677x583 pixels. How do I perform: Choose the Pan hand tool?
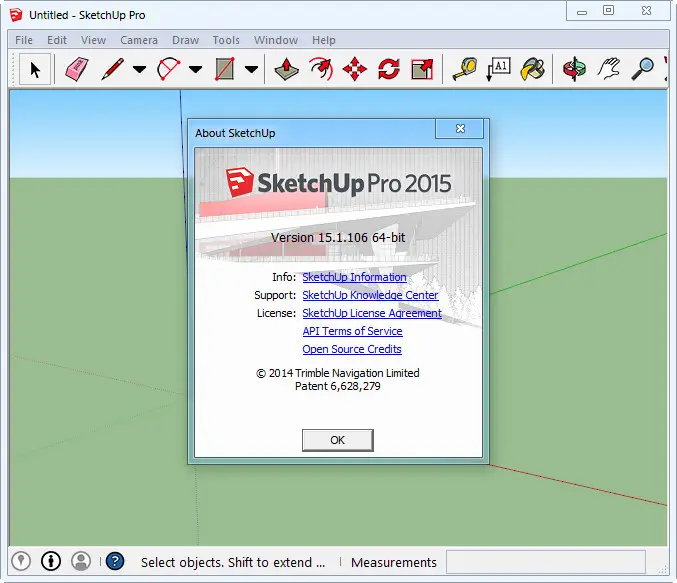tap(608, 69)
